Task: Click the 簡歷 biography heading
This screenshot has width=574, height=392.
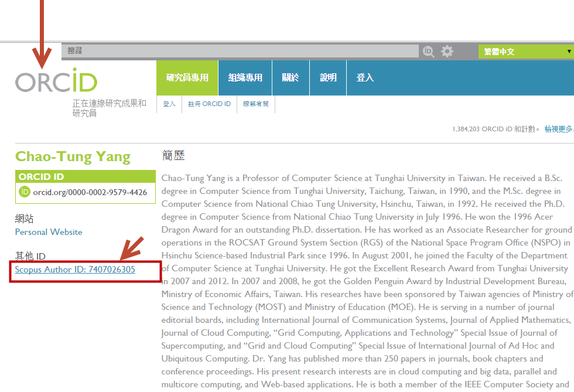Action: click(173, 155)
